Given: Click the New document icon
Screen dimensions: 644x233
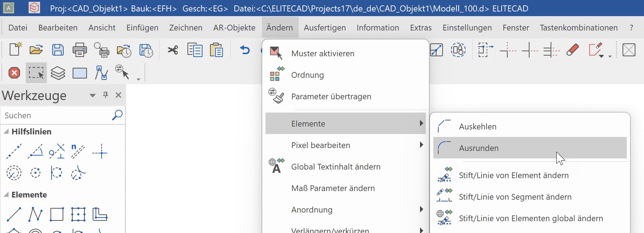Looking at the screenshot, I should 15,49.
